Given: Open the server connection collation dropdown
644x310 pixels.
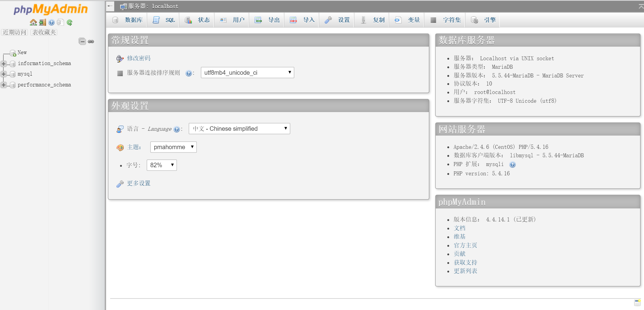Looking at the screenshot, I should [247, 73].
